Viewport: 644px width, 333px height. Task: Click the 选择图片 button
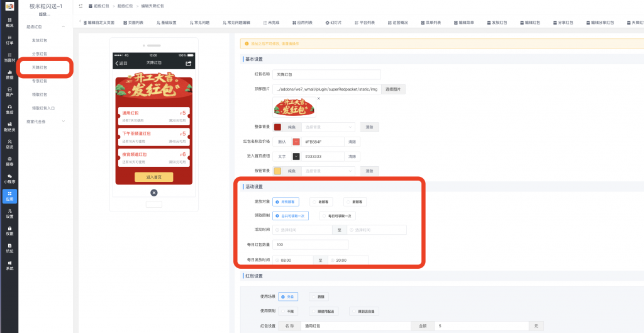[393, 89]
